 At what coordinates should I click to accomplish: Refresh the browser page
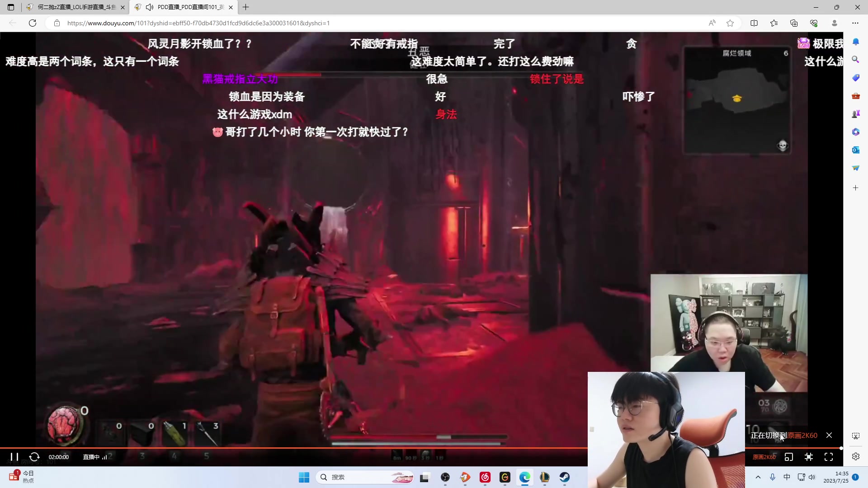point(33,23)
